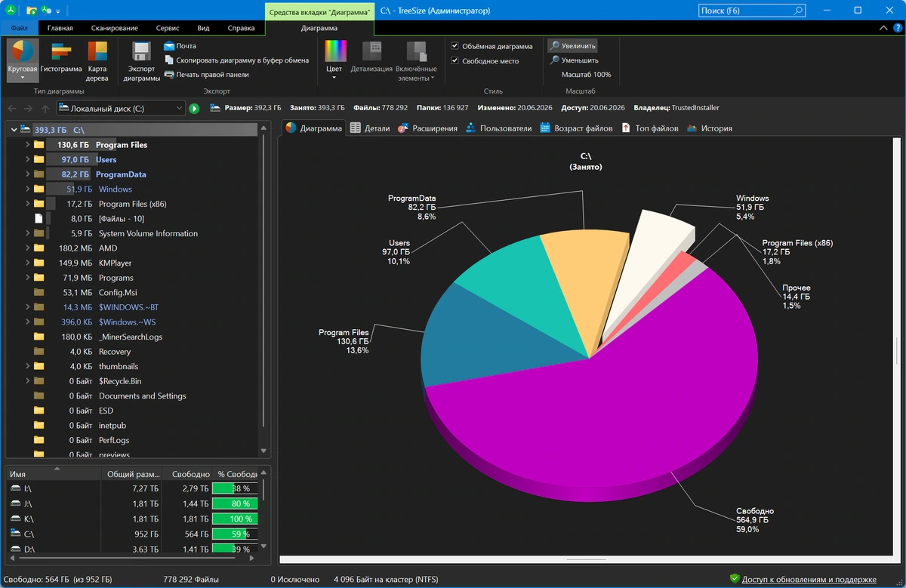Open the Цвет color palette
This screenshot has width=906, height=588.
(x=334, y=59)
